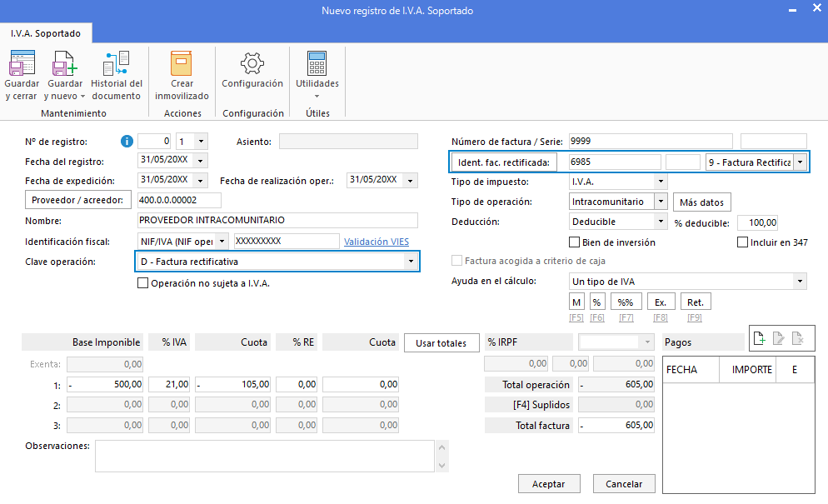Click the blue info icon beside Nº de registro
Image resolution: width=828 pixels, height=504 pixels.
(127, 141)
